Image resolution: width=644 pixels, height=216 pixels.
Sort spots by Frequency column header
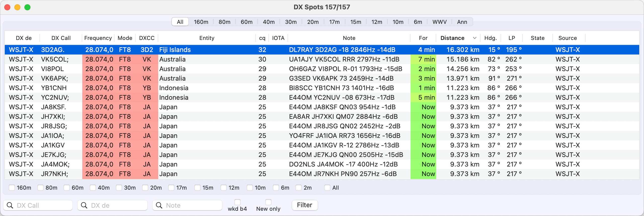click(98, 38)
